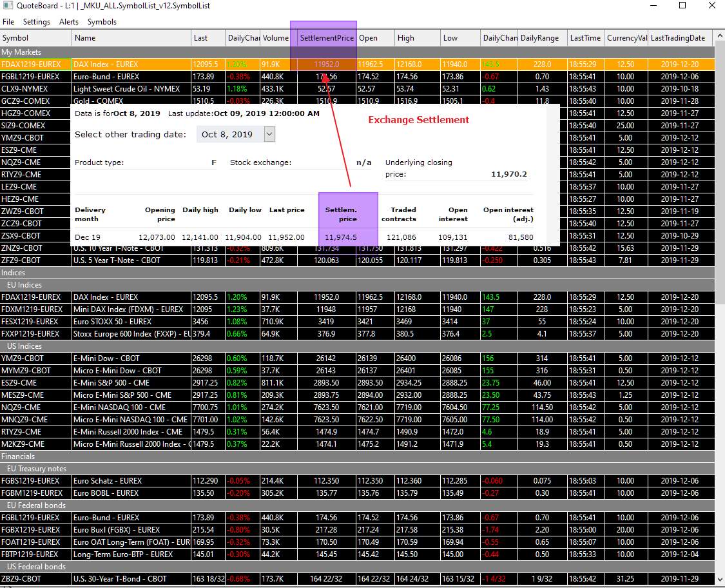This screenshot has height=588, width=725.
Task: Click the 11,970.2 underlying closing price
Action: click(508, 175)
